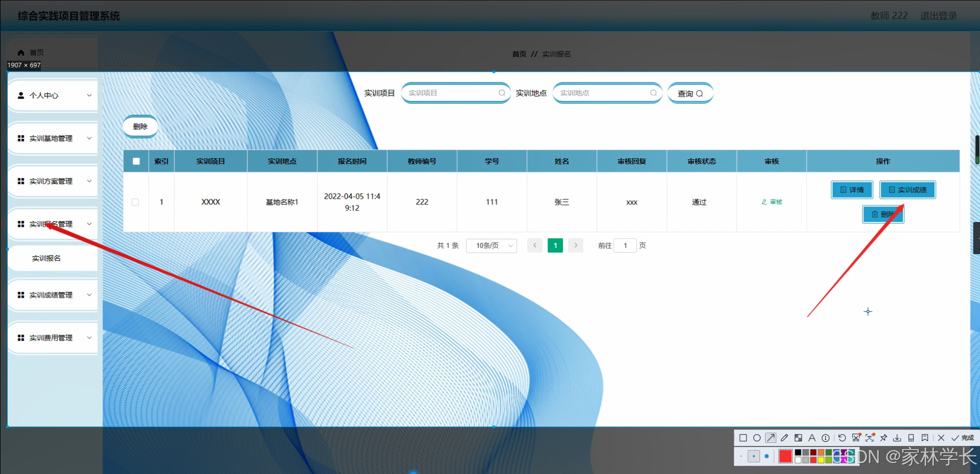Image resolution: width=980 pixels, height=474 pixels.
Task: Expand the 实训基地管理 sidebar section
Action: point(52,138)
